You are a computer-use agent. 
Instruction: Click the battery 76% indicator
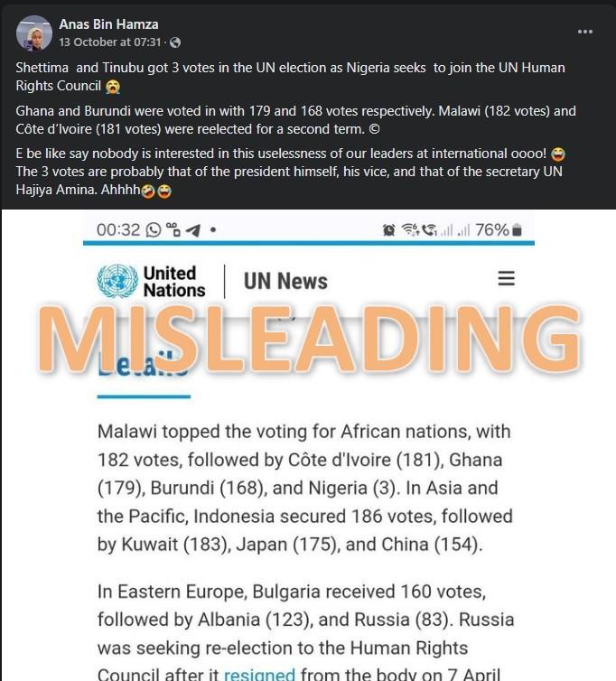click(499, 229)
